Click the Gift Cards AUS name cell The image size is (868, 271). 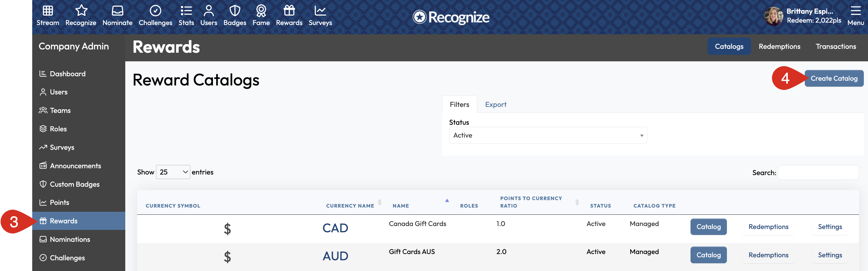pyautogui.click(x=412, y=252)
